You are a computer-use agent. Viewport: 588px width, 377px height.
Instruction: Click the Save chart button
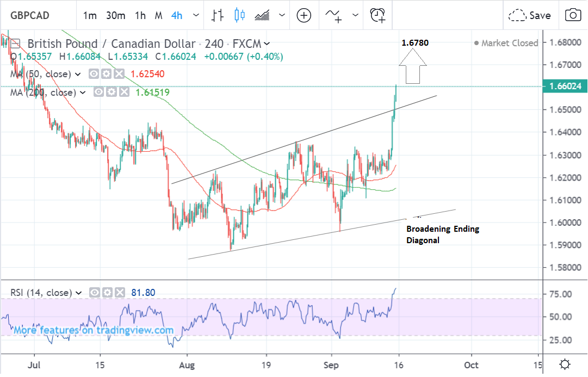pos(530,15)
